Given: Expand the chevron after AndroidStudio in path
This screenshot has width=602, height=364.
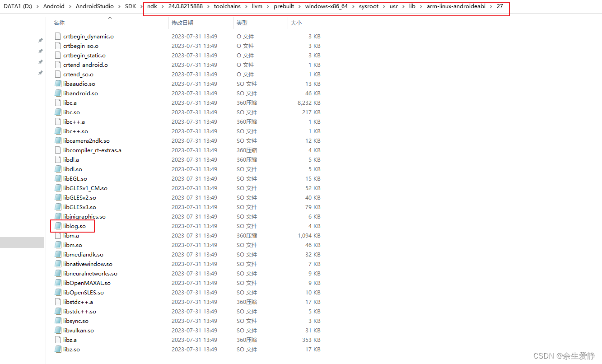Looking at the screenshot, I should [x=119, y=6].
